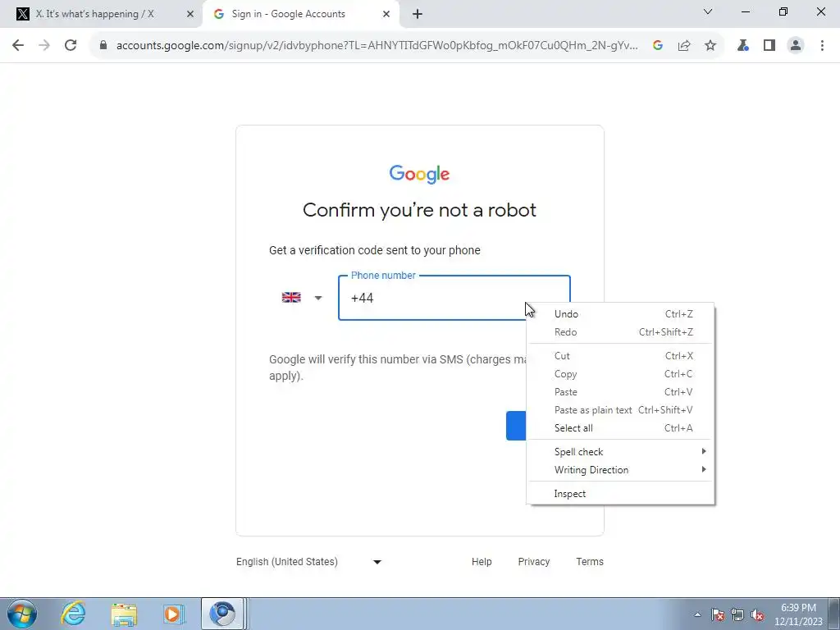Screen dimensions: 840x630
Task: Click the blue button behind the context menu
Action: pyautogui.click(x=517, y=426)
